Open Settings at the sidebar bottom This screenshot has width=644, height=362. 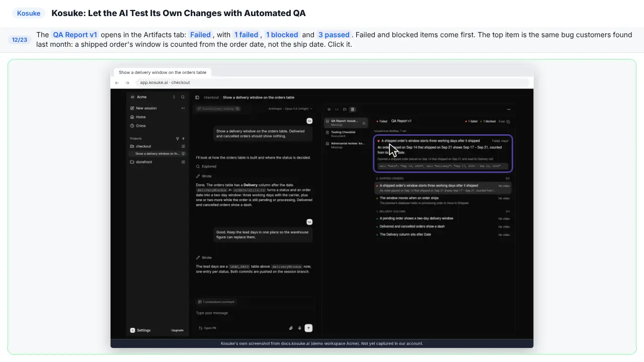click(x=141, y=330)
